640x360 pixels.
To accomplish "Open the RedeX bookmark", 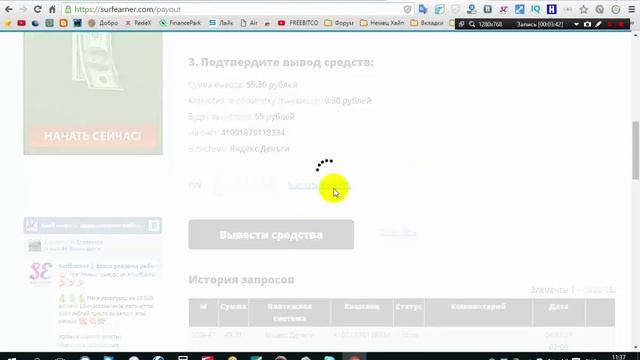I will [x=138, y=23].
